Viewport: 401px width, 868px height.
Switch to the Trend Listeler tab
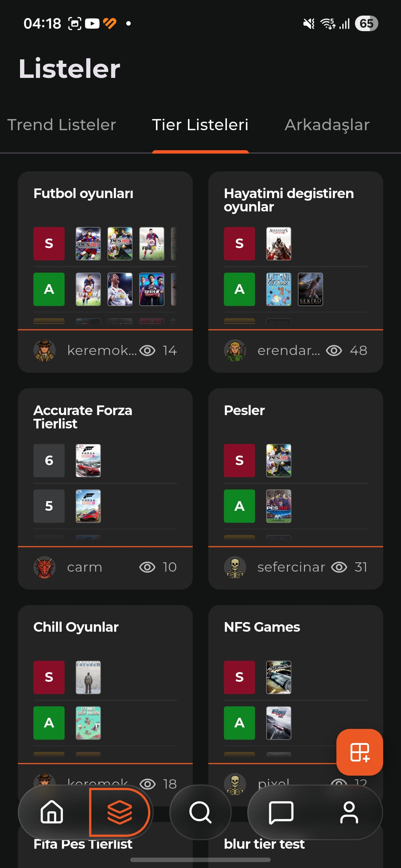click(62, 125)
